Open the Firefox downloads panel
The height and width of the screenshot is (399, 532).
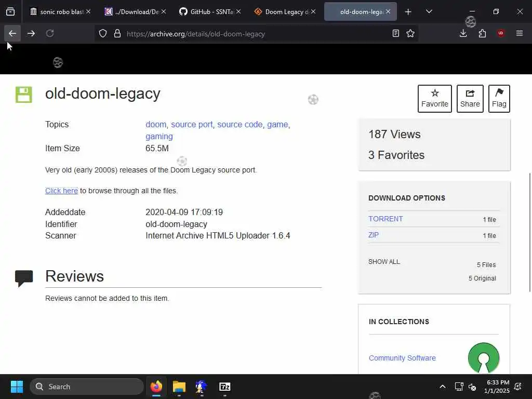pyautogui.click(x=463, y=34)
